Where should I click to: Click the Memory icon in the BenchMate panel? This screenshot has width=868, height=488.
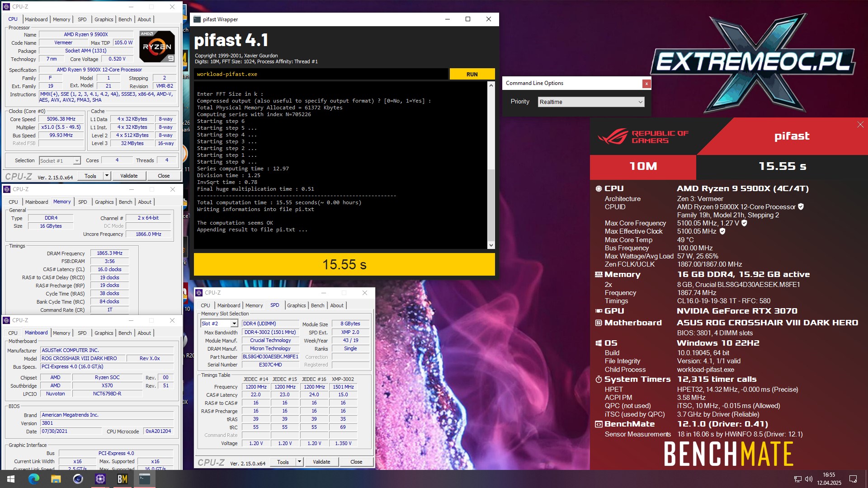(x=599, y=275)
